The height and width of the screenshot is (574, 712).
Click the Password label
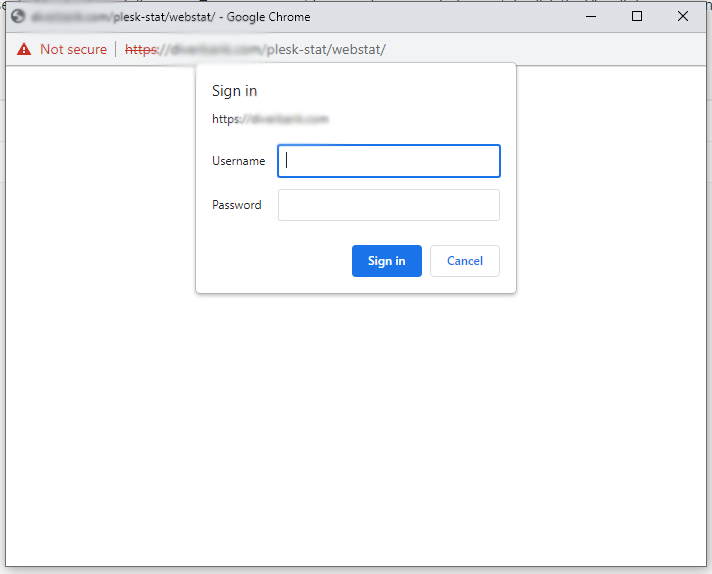click(237, 205)
